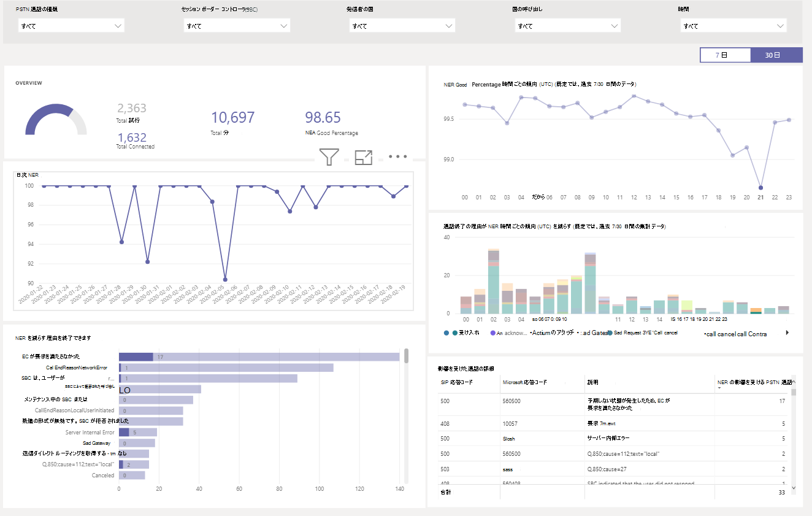Viewport: 812px width, 516px height.
Task: Select the 'Q.850;cause=112;text="local"' bar label
Action: [78, 464]
